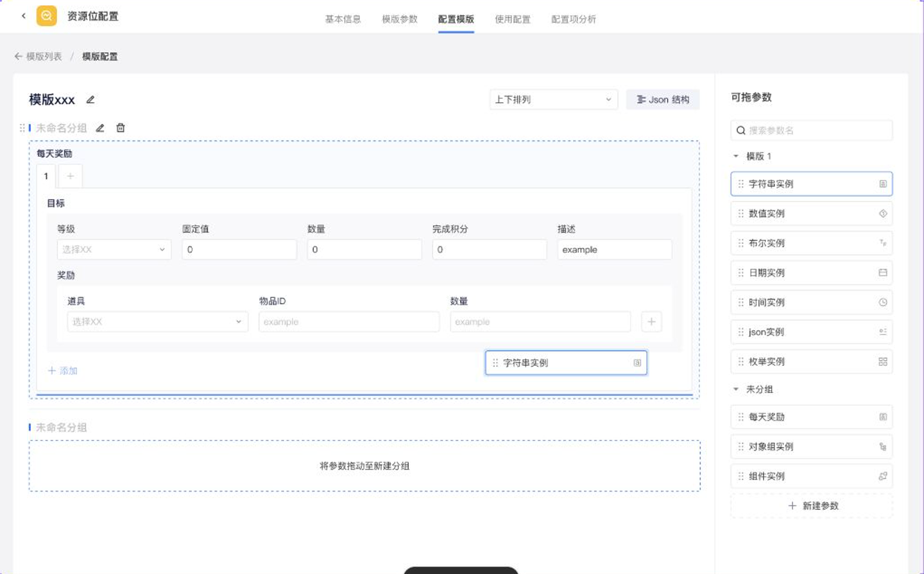Click 新建参数 button
The image size is (924, 574).
click(812, 506)
